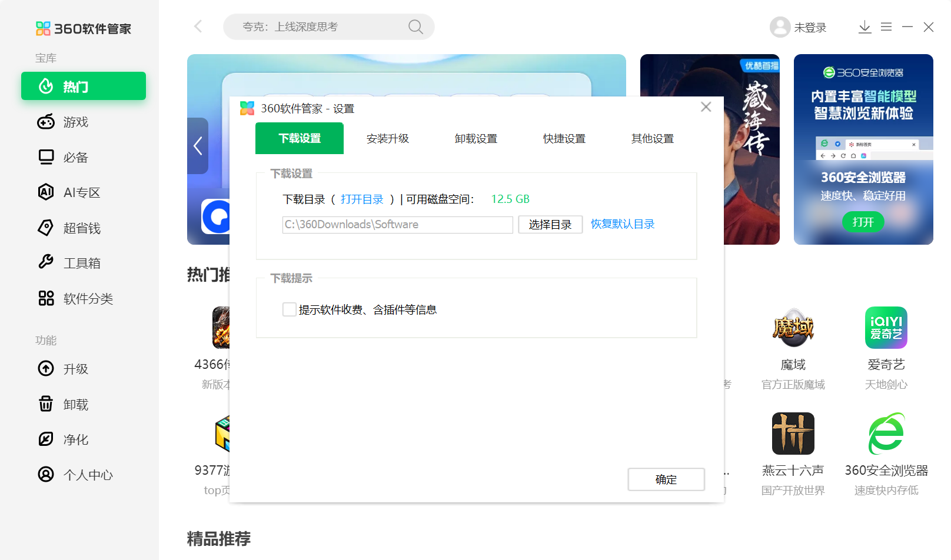Click the 爱奇艺 app name text
The height and width of the screenshot is (560, 951).
886,365
